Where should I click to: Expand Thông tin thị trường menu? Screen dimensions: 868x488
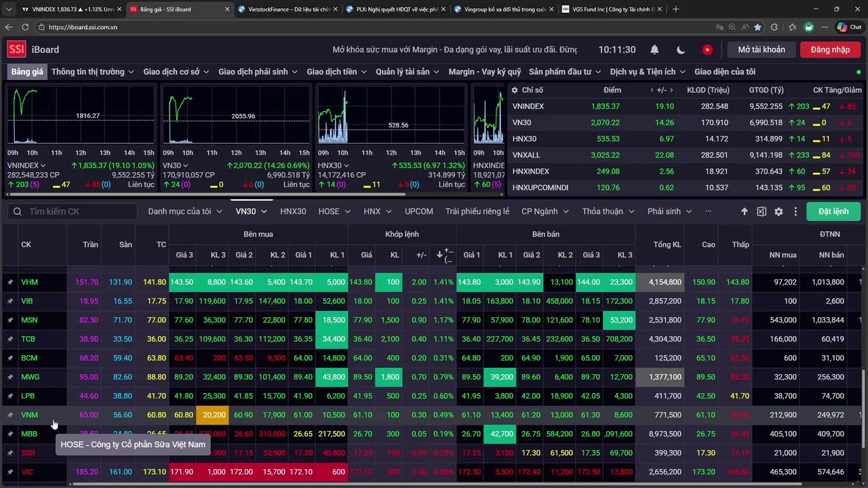tap(92, 72)
